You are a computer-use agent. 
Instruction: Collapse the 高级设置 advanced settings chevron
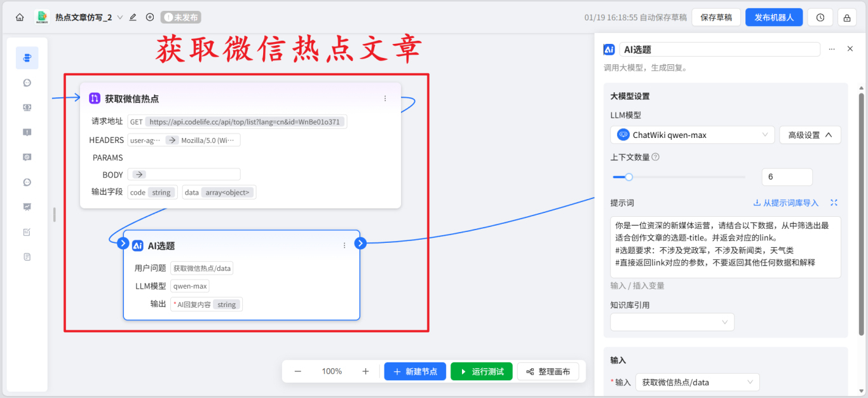click(x=810, y=135)
